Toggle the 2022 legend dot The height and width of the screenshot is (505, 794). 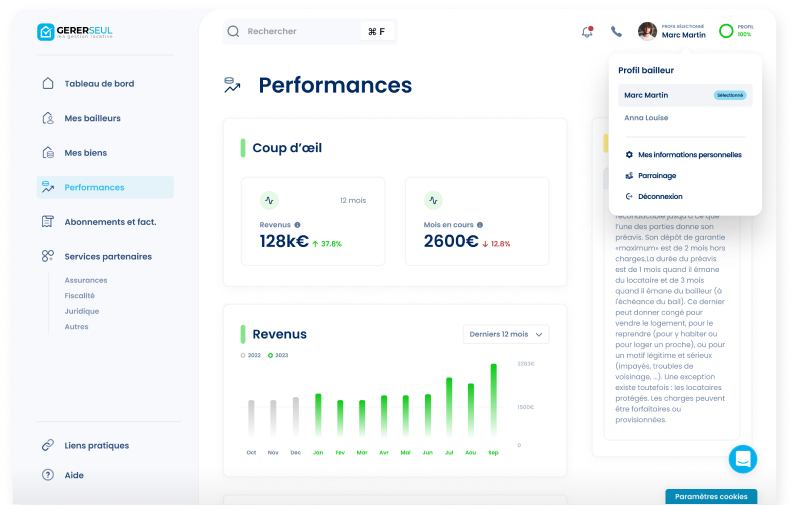click(243, 355)
